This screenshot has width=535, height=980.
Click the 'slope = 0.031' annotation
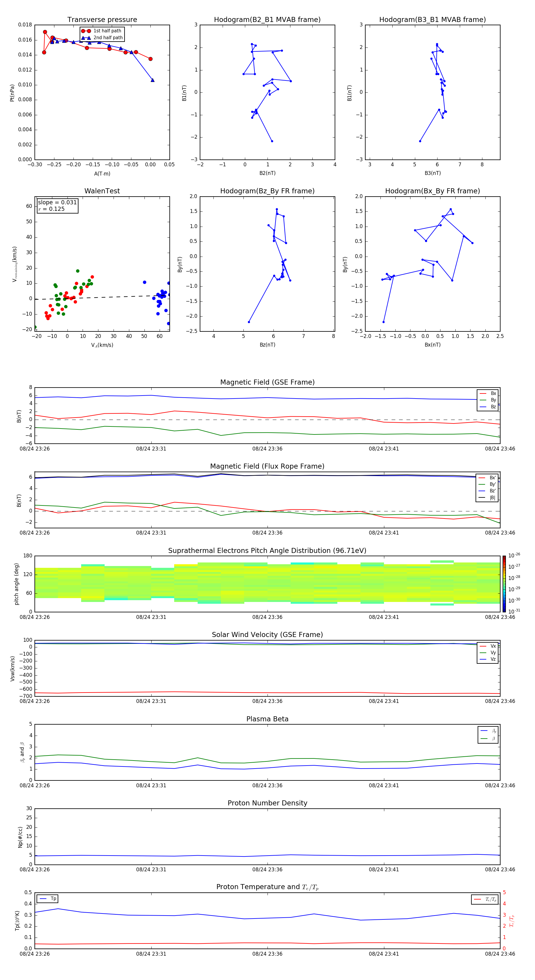(57, 203)
